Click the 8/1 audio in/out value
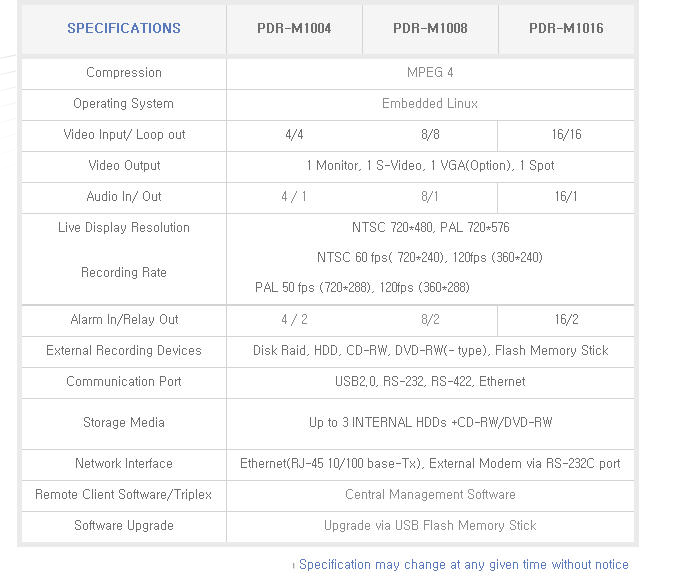This screenshot has width=700, height=579. pos(430,197)
